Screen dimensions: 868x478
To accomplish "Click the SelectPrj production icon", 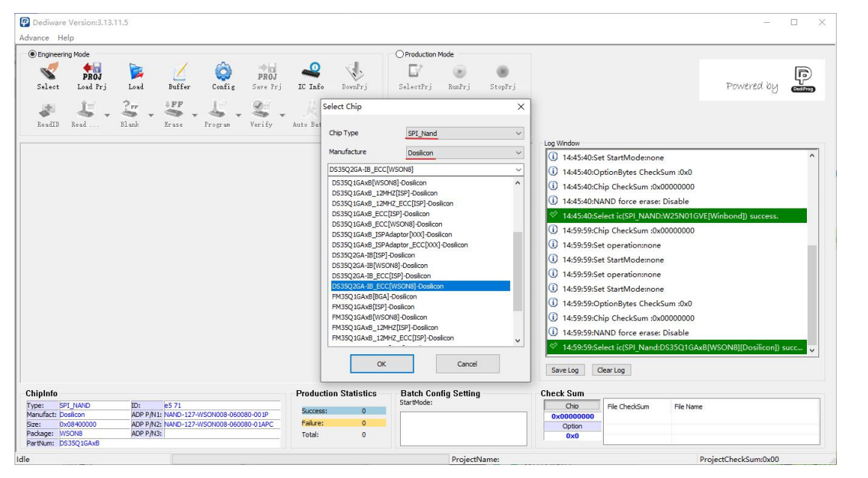I will point(415,72).
